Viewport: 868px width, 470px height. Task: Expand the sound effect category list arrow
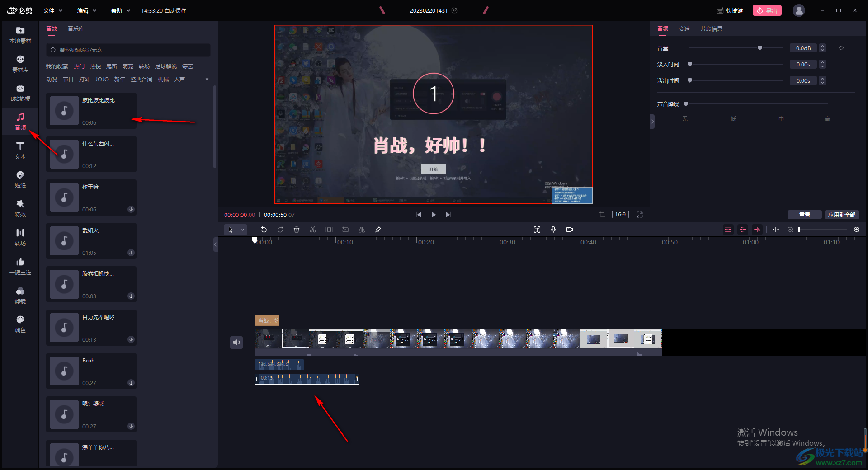coord(207,80)
